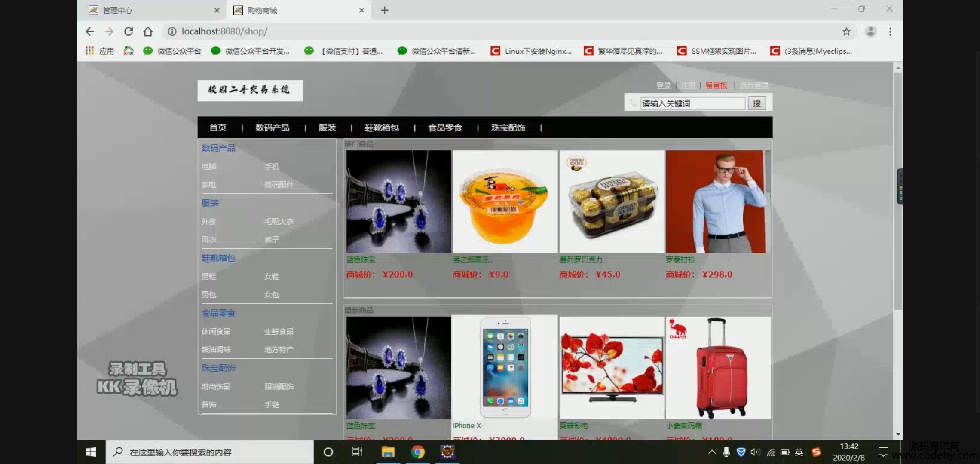This screenshot has width=980, height=464.
Task: Click the 登录 login link
Action: 663,85
